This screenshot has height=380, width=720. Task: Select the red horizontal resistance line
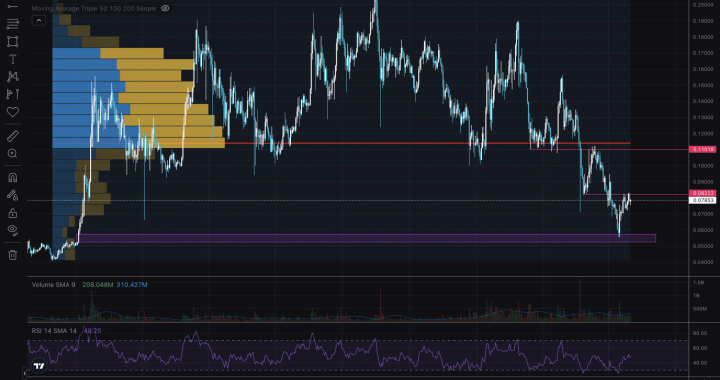(x=427, y=143)
